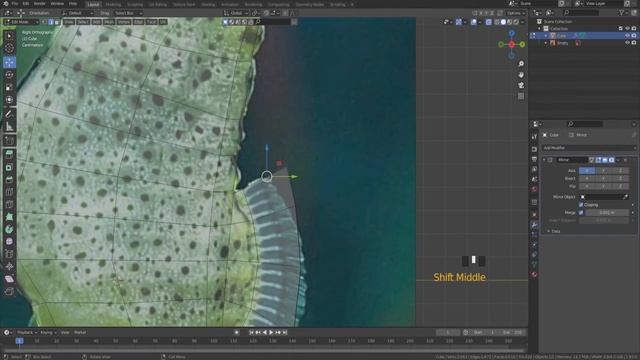The height and width of the screenshot is (360, 640).
Task: Open the Playback dropdown in the timeline
Action: [x=27, y=333]
